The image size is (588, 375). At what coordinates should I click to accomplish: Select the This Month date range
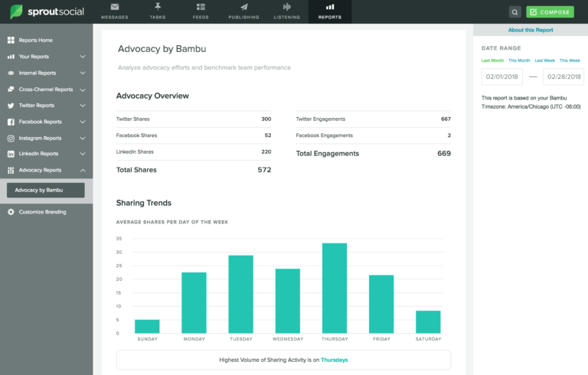[519, 60]
